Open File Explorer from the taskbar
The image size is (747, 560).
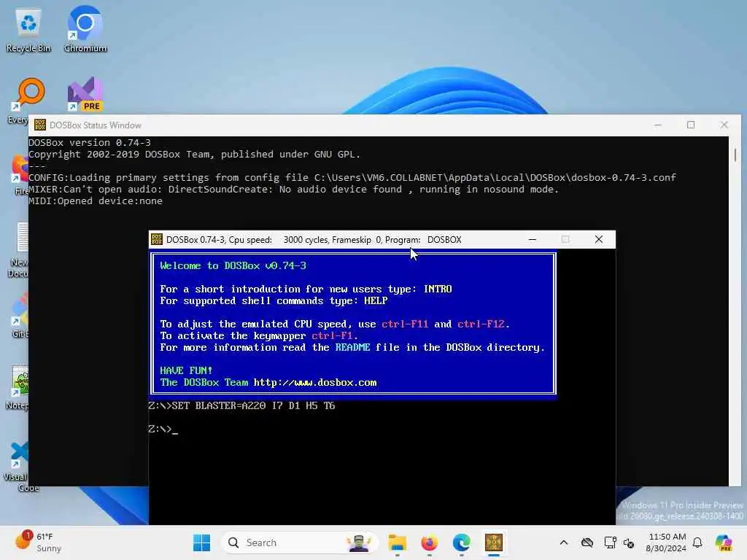tap(397, 542)
